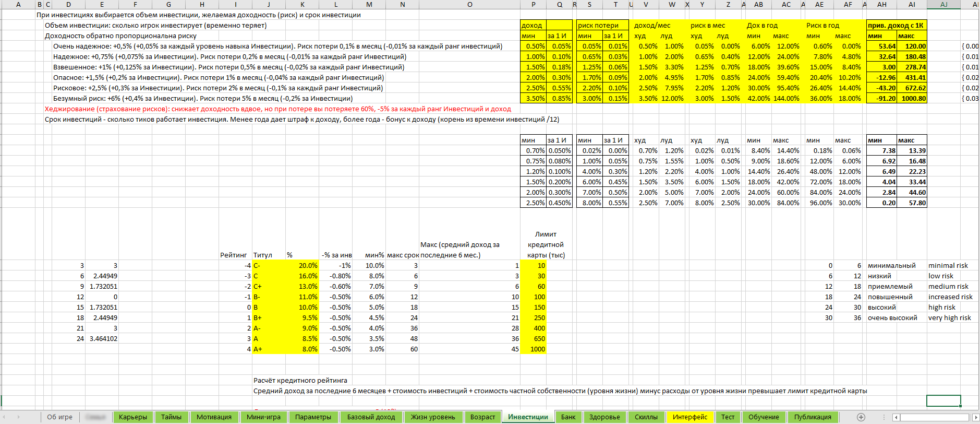Click the 'Рейтинг' column label

(x=233, y=255)
